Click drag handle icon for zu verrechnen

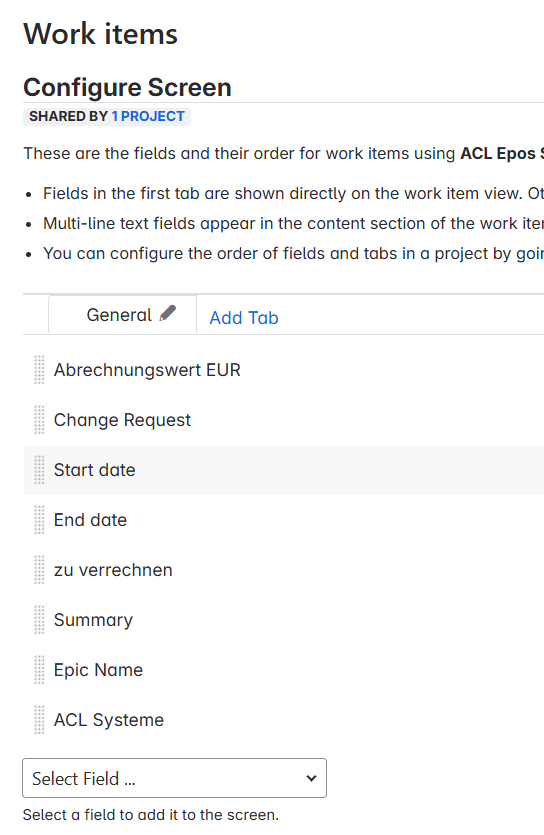[x=39, y=570]
